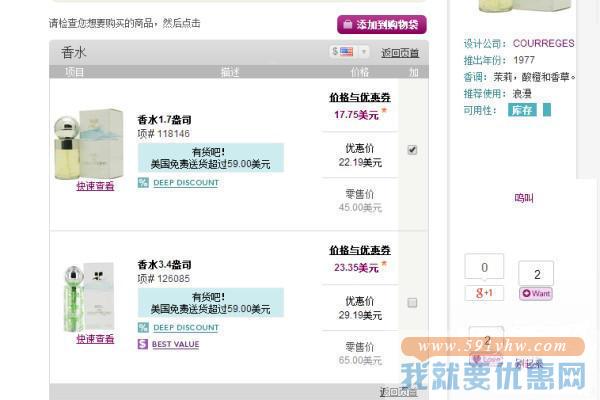
Task: Open the 1.7盎司 perfume product thumbnail
Action: click(89, 144)
